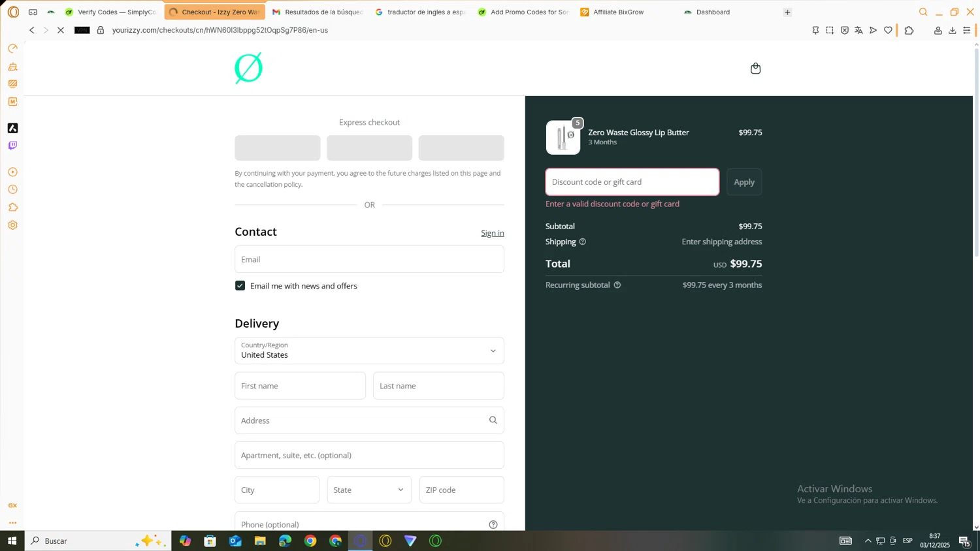
Task: Click the Sign in link
Action: [x=493, y=233]
